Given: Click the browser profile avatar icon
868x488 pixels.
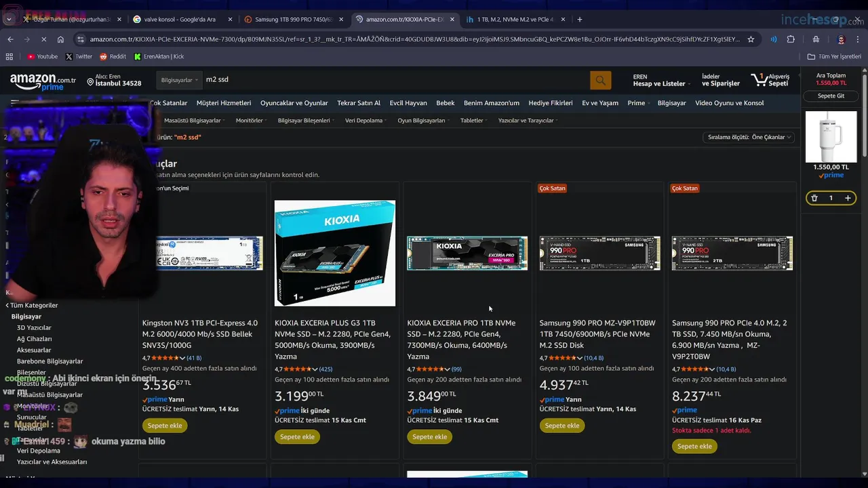Looking at the screenshot, I should tap(841, 39).
